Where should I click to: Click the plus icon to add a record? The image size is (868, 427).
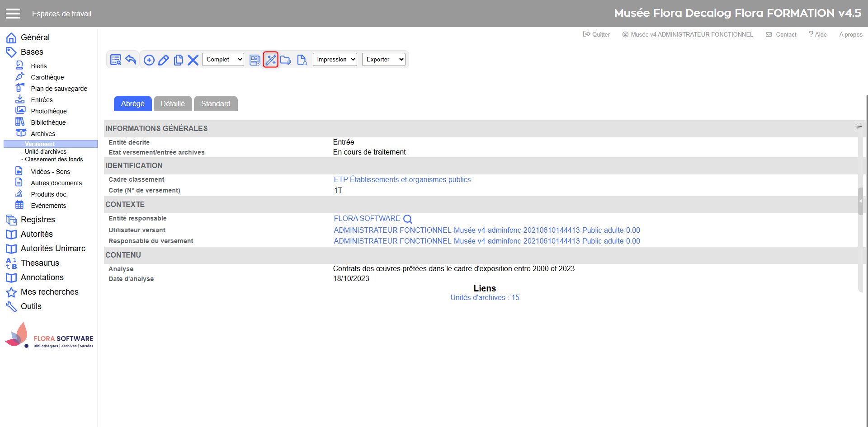(x=149, y=60)
